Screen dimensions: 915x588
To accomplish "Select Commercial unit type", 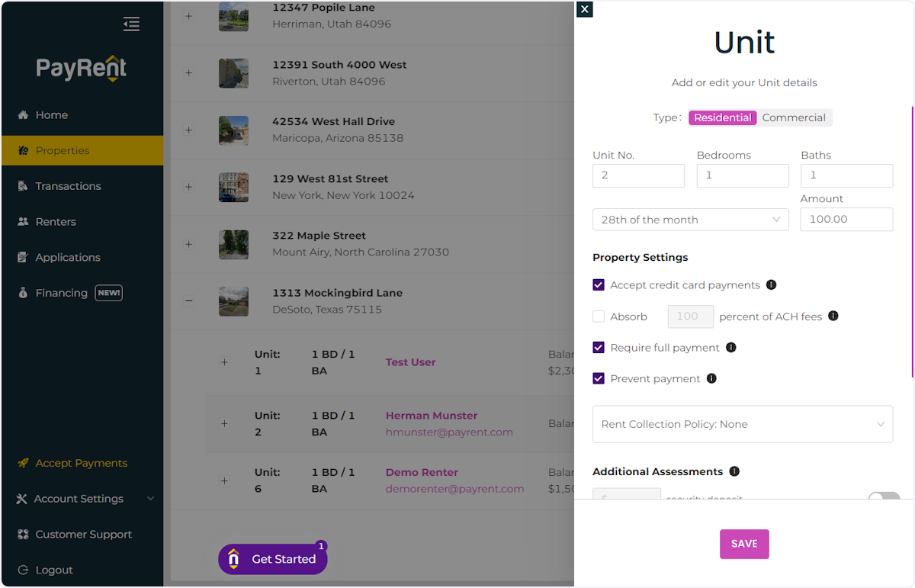I will click(794, 117).
